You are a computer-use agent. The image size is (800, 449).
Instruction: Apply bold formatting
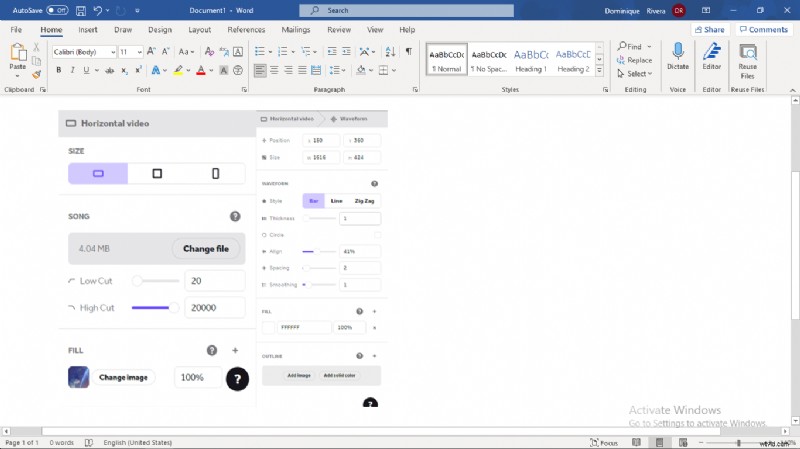[x=59, y=70]
